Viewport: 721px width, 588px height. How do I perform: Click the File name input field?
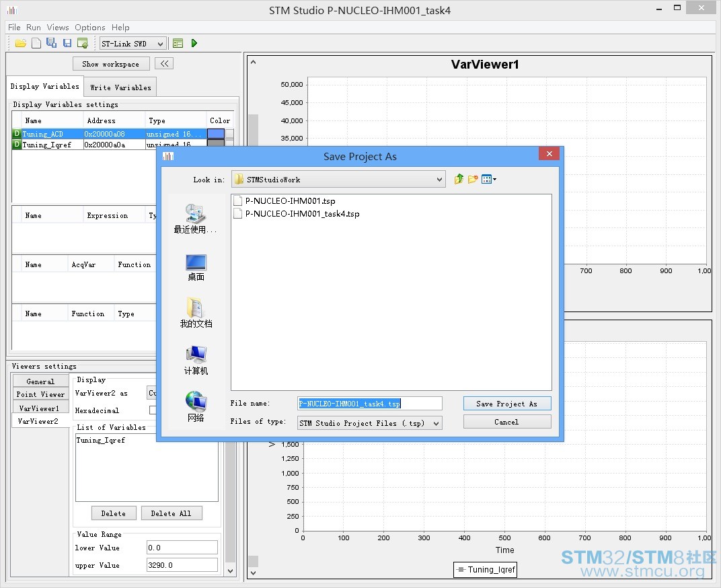coord(370,404)
